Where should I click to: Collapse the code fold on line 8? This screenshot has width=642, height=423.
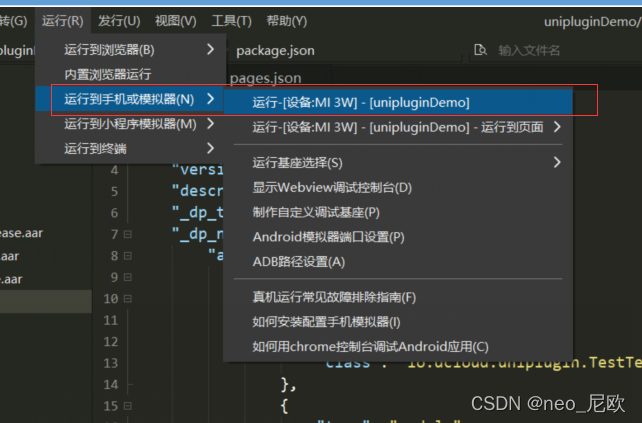click(128, 256)
